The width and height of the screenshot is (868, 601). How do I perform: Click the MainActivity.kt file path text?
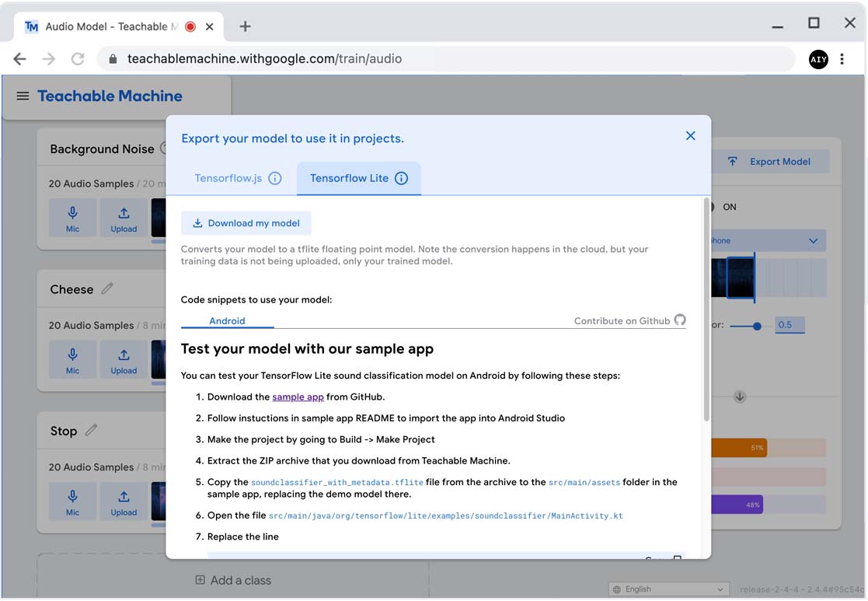[x=445, y=515]
